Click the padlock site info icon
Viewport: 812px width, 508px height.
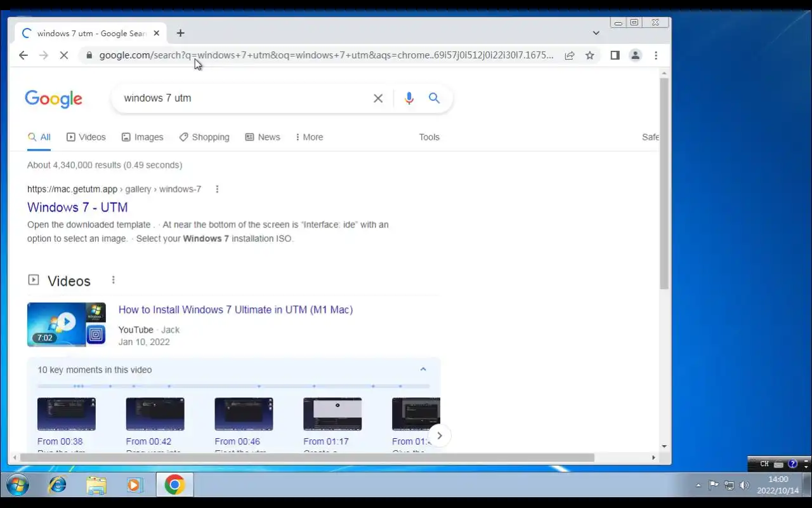tap(89, 55)
